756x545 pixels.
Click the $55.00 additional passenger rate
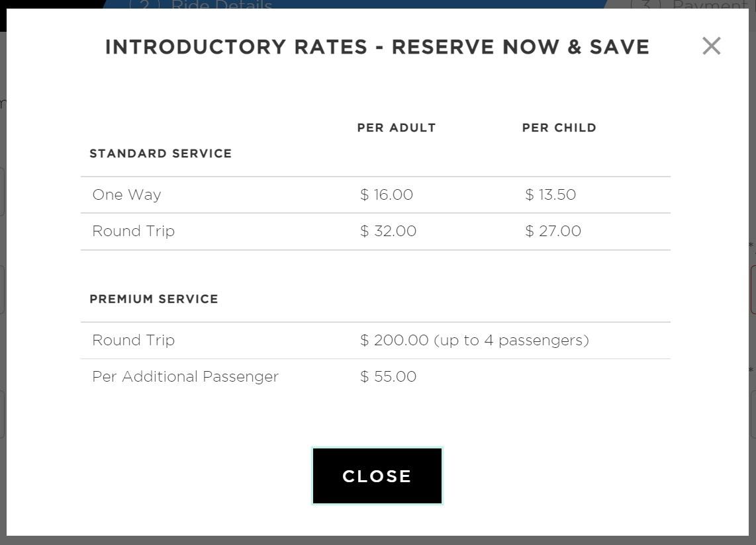[388, 376]
